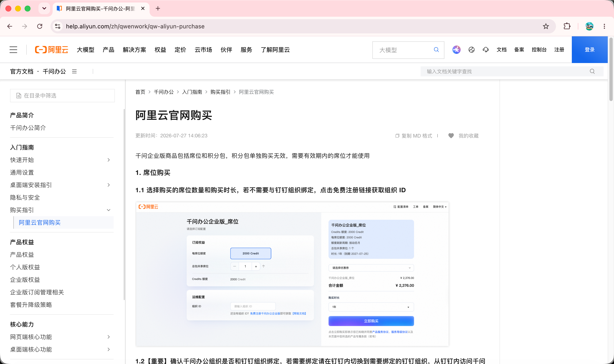The height and width of the screenshot is (364, 614).
Task: Open the 伙伴 navigation menu
Action: click(x=226, y=50)
